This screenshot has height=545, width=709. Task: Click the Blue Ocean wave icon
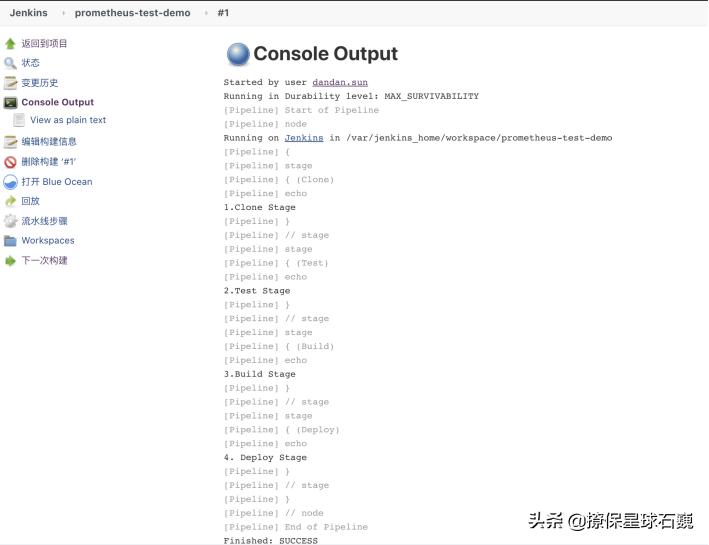point(10,182)
